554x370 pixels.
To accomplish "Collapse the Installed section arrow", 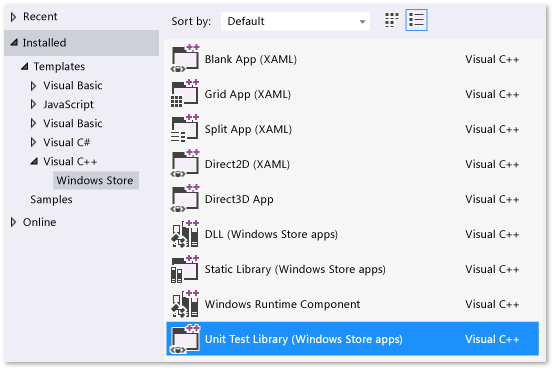I will coord(14,43).
